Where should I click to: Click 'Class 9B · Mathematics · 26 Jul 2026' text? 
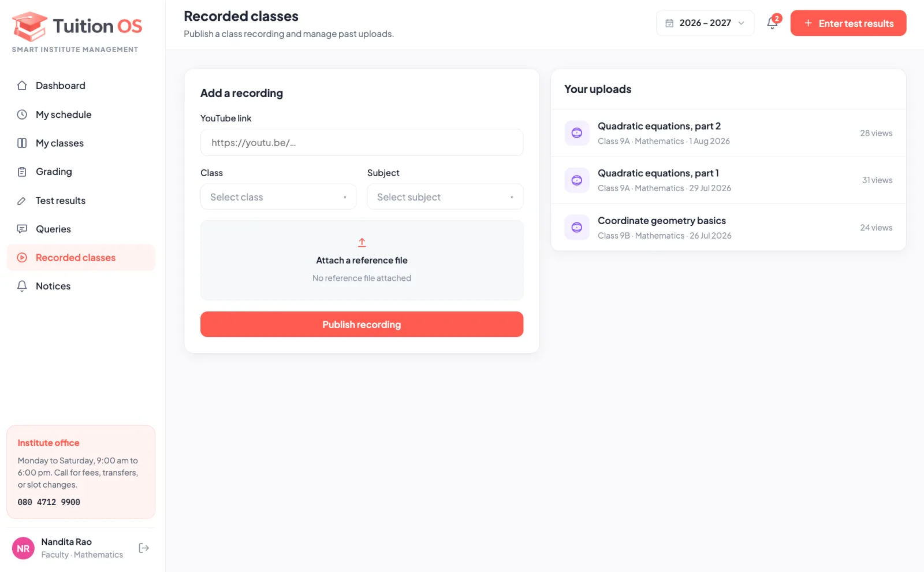[665, 236]
